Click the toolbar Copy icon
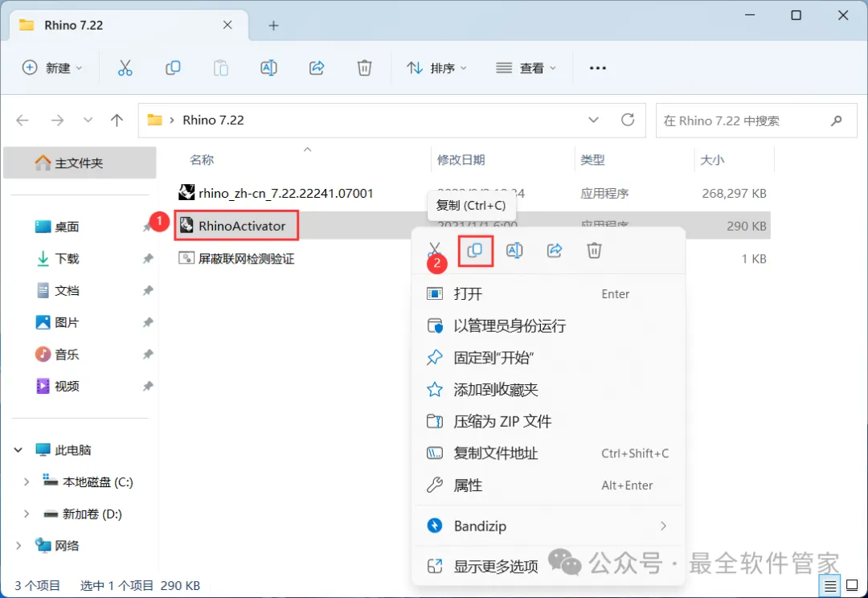 pos(173,68)
